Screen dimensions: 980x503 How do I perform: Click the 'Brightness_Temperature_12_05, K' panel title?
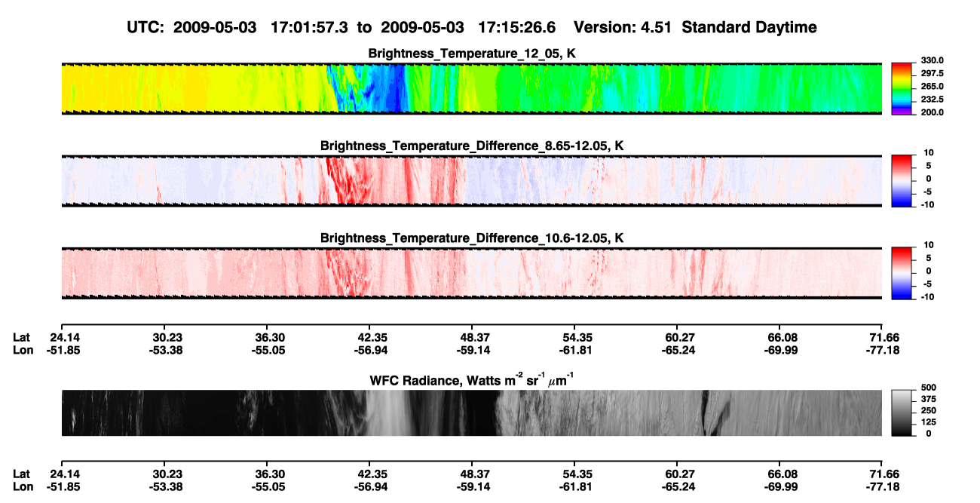click(471, 54)
